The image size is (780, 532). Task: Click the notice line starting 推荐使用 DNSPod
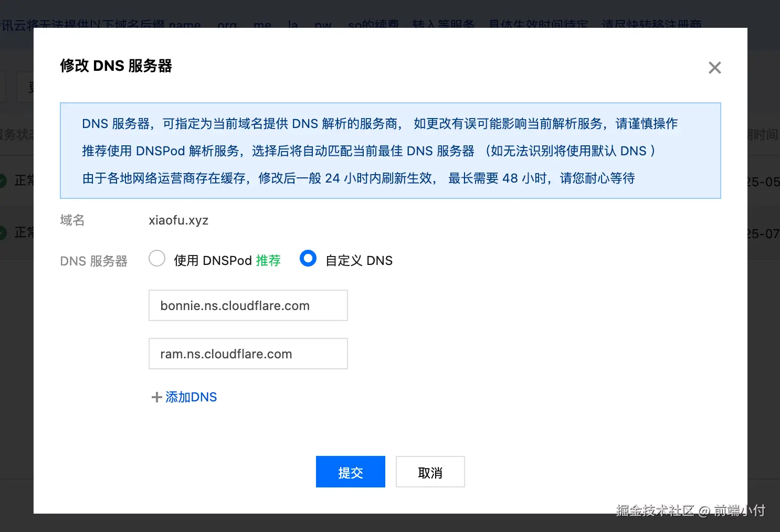pyautogui.click(x=368, y=151)
